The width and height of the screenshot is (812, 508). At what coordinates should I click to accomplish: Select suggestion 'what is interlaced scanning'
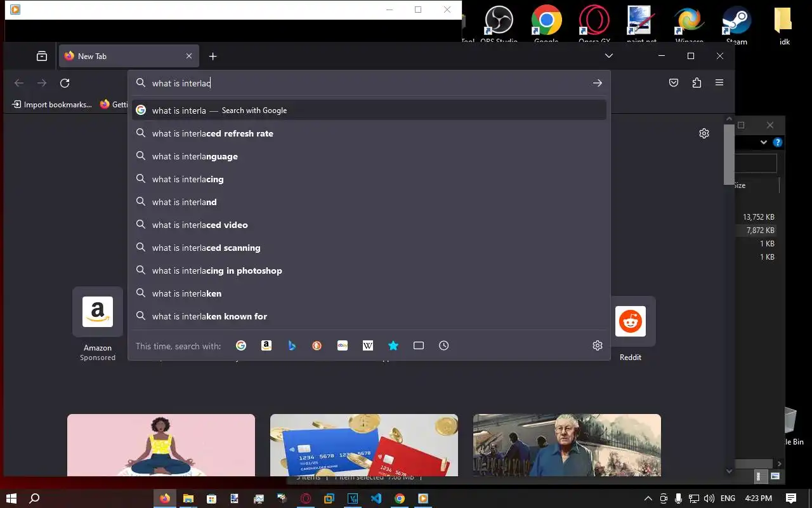click(x=369, y=248)
